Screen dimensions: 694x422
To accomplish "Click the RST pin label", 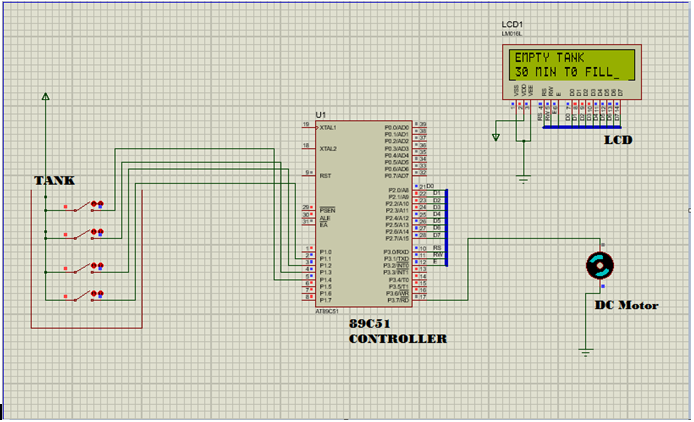I will [x=325, y=176].
